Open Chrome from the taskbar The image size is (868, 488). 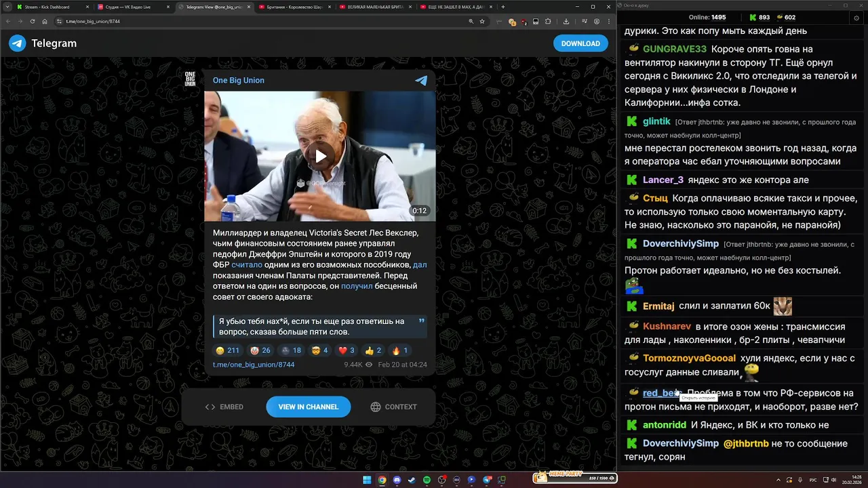(382, 480)
